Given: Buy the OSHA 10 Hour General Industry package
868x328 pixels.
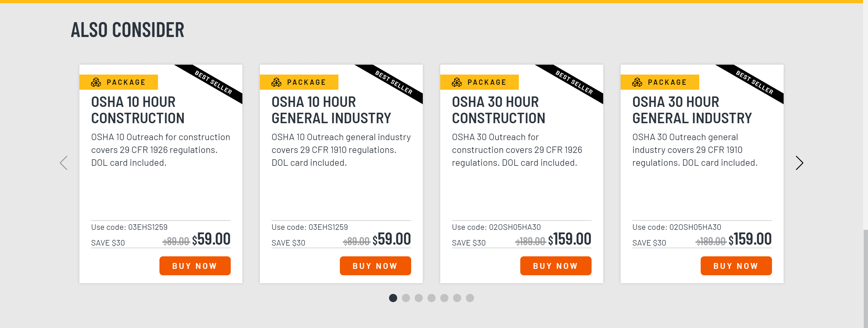Looking at the screenshot, I should click(375, 266).
